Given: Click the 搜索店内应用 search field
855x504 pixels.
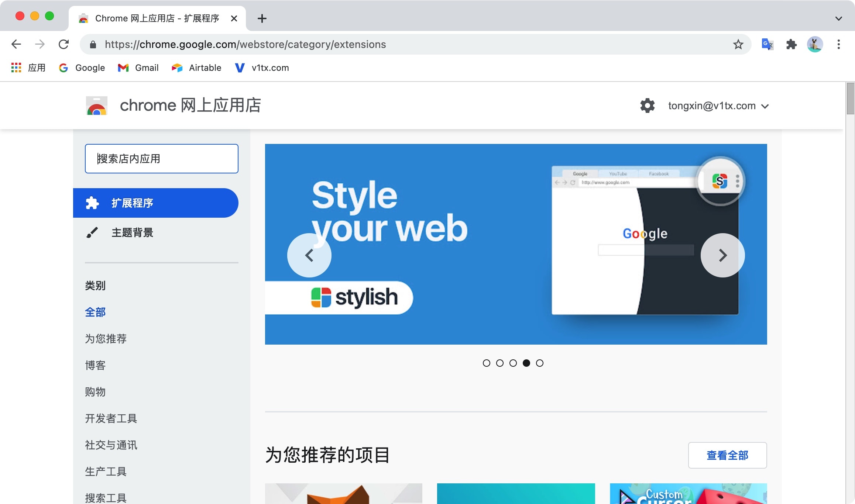Looking at the screenshot, I should pos(161,159).
